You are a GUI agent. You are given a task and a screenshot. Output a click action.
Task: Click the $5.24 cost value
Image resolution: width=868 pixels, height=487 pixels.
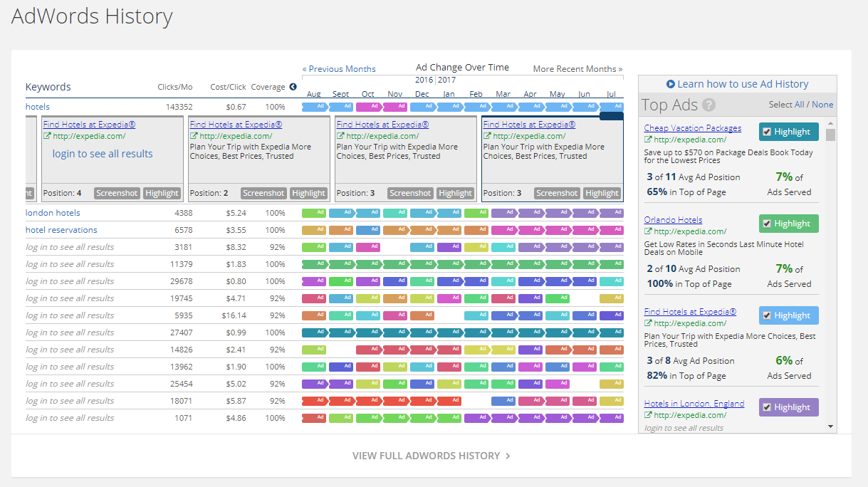pos(236,213)
